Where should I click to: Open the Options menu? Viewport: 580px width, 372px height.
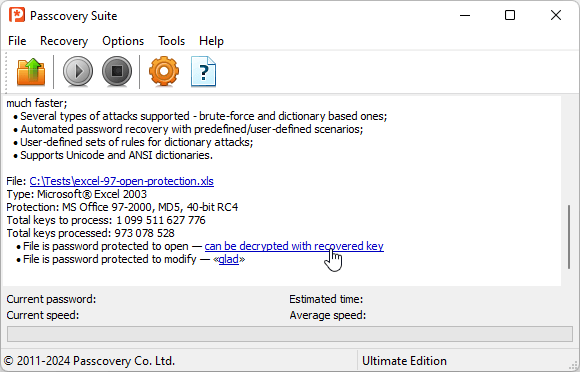(123, 41)
